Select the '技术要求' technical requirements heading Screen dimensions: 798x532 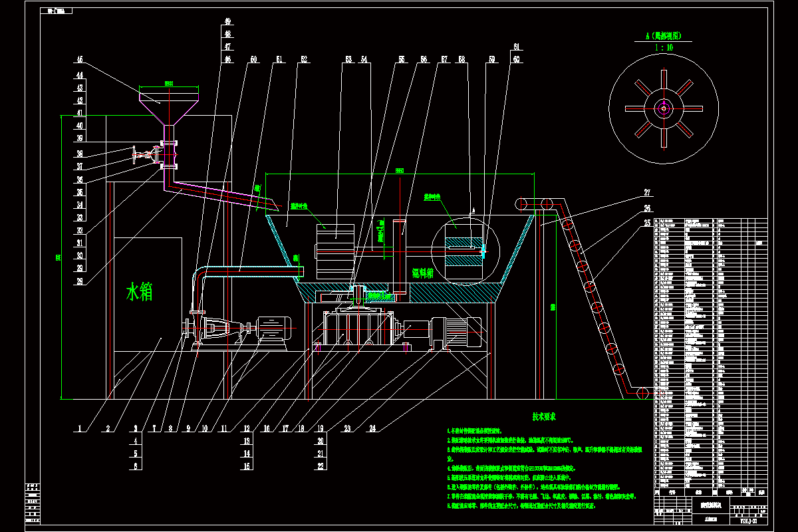543,417
